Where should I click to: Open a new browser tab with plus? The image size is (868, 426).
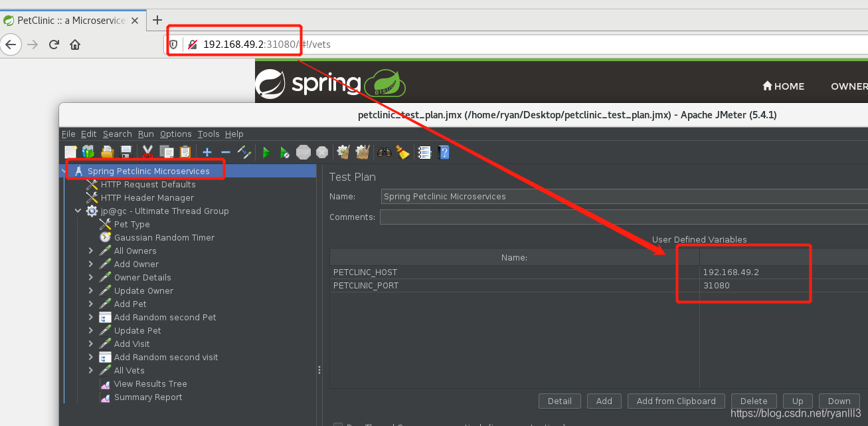point(157,20)
